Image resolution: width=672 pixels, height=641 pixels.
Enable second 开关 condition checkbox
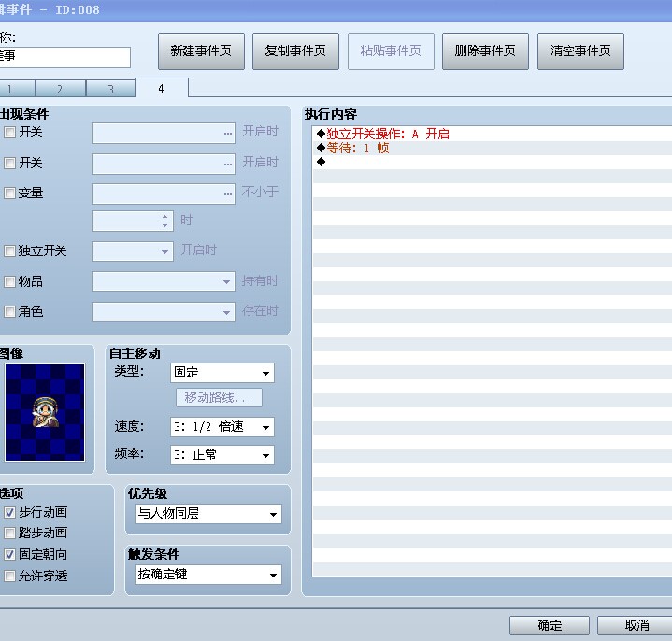[x=9, y=163]
